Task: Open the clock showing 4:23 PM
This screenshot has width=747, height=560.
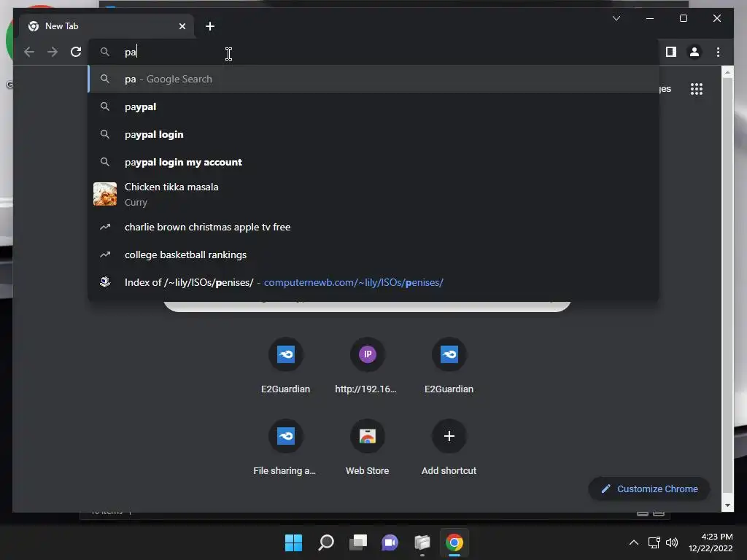Action: click(711, 542)
